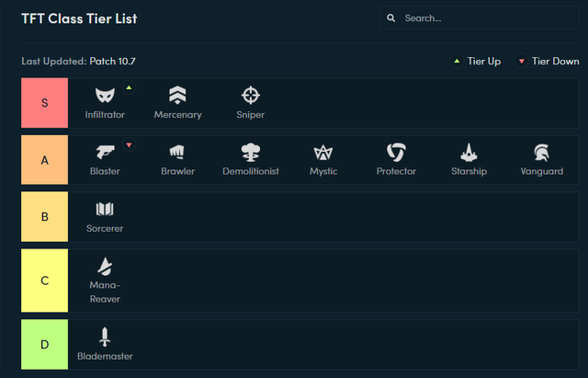Focus the Search input field
Image resolution: width=588 pixels, height=378 pixels.
487,17
